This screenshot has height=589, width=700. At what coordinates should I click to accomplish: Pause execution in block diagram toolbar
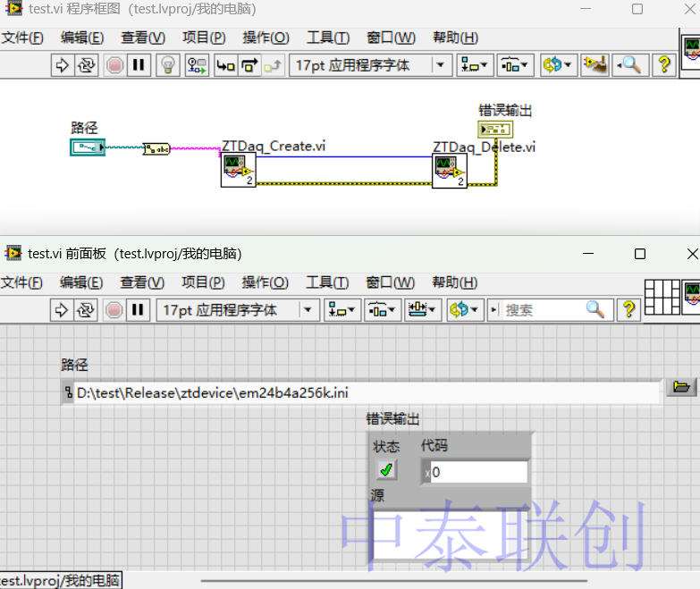tap(139, 65)
